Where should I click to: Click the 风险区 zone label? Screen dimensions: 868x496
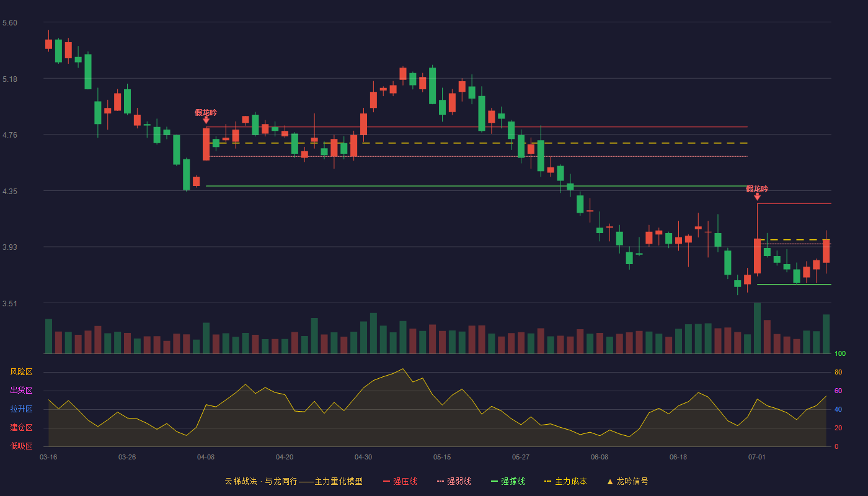coord(21,372)
